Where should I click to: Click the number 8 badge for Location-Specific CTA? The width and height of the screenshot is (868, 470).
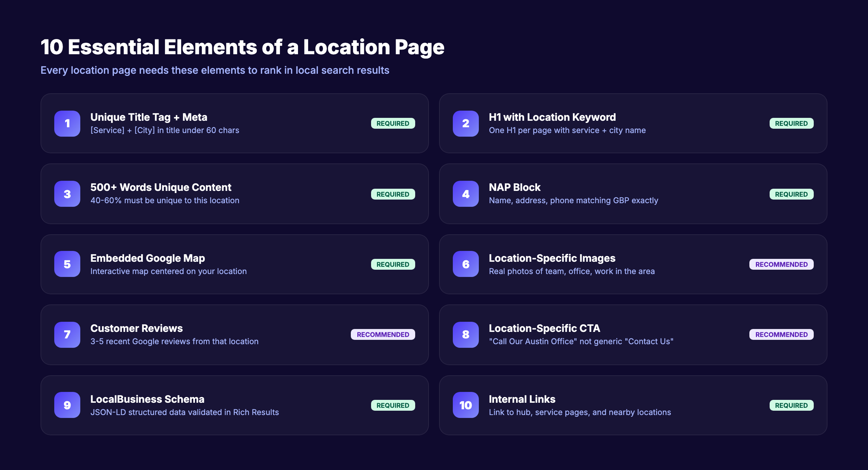[x=465, y=334]
